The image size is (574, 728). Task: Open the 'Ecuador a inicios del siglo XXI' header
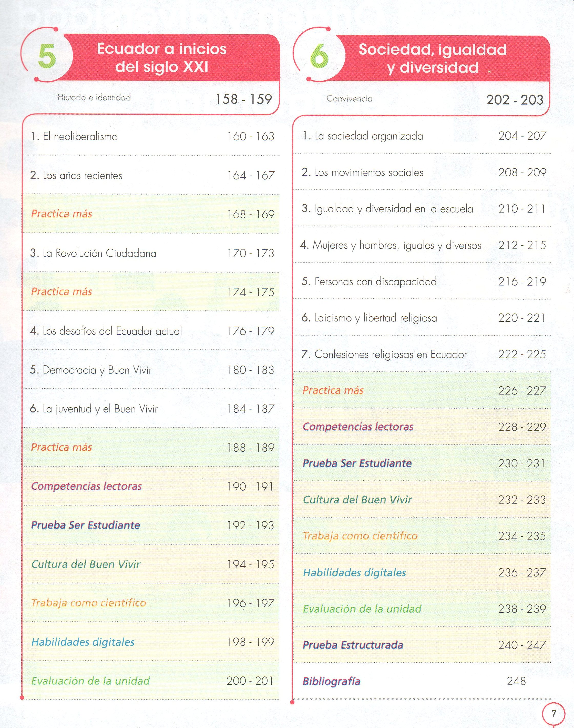click(x=162, y=58)
